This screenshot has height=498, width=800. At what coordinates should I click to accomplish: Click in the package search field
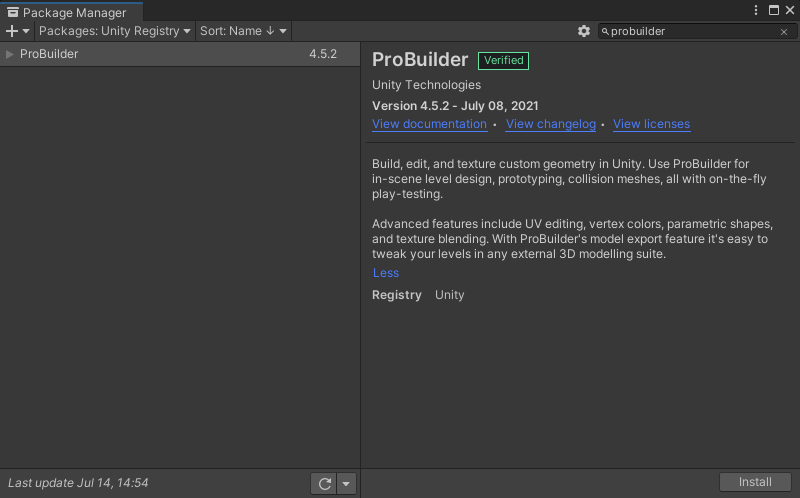pos(690,32)
